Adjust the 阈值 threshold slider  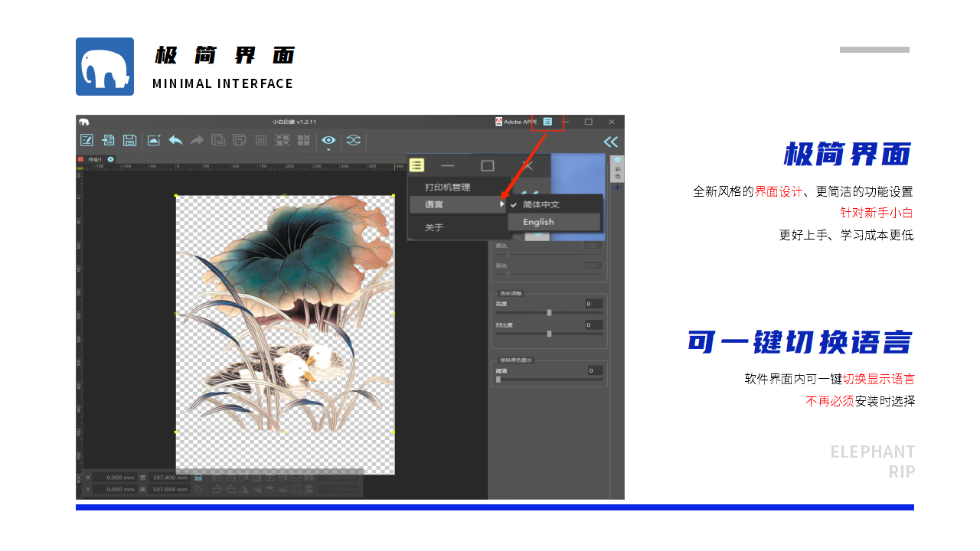[549, 379]
